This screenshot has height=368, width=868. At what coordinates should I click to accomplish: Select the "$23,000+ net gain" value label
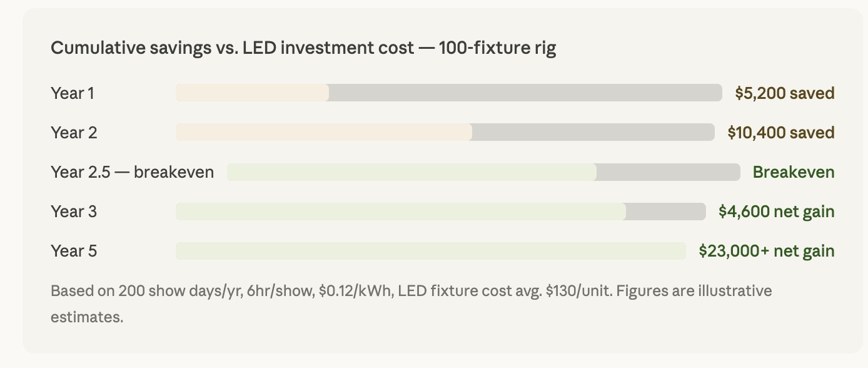coord(767,251)
